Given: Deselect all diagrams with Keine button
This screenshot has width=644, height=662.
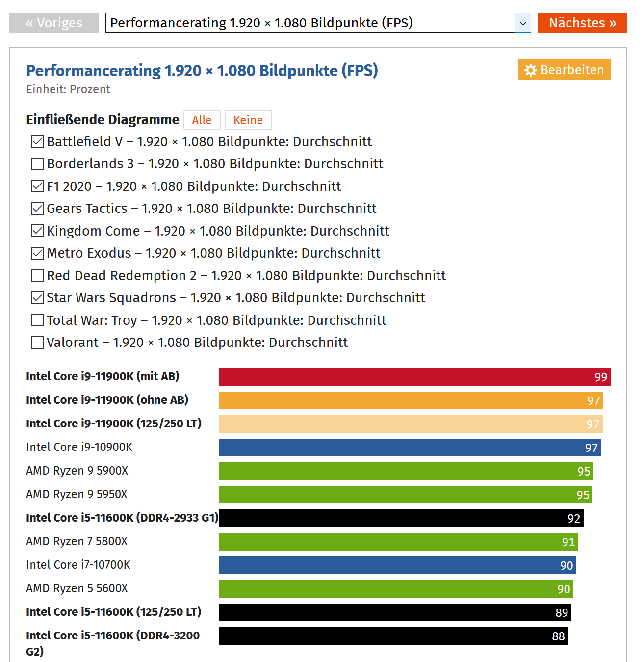Looking at the screenshot, I should (x=248, y=120).
